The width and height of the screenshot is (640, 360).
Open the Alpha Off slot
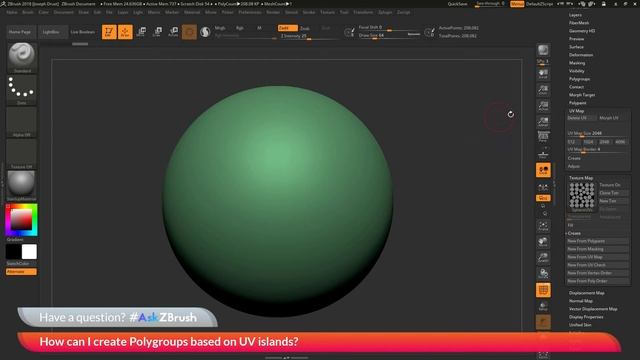[x=22, y=122]
